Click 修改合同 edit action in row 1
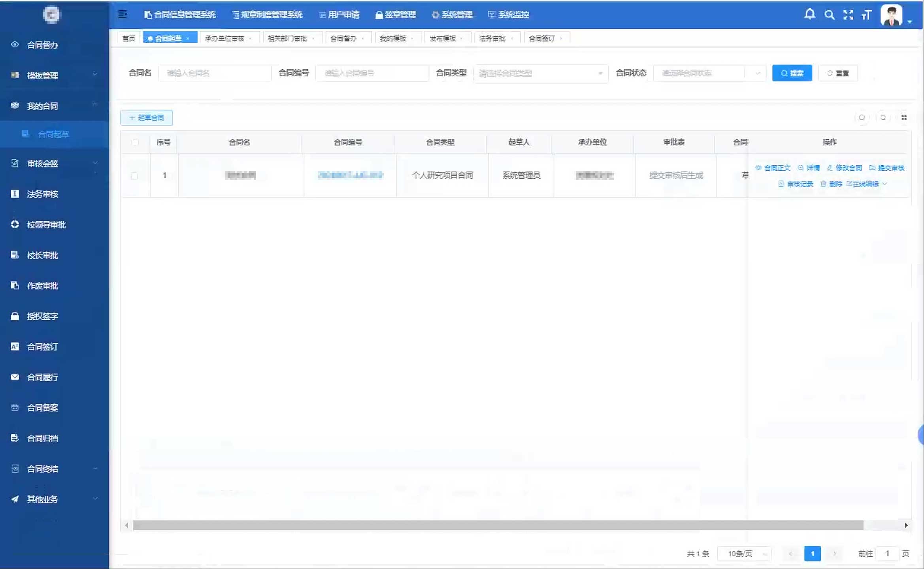924x569 pixels. coord(844,168)
